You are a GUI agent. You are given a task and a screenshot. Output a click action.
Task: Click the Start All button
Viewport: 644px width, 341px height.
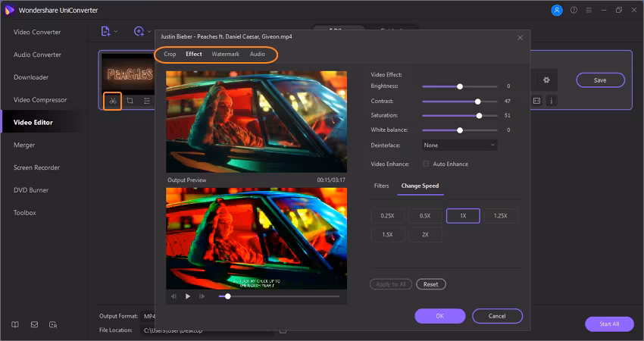click(609, 324)
